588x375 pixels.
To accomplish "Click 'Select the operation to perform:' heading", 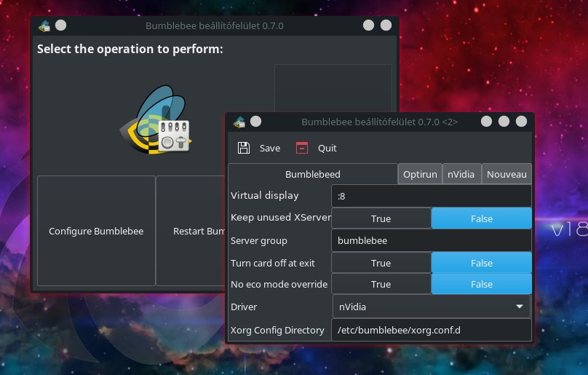I will click(130, 49).
